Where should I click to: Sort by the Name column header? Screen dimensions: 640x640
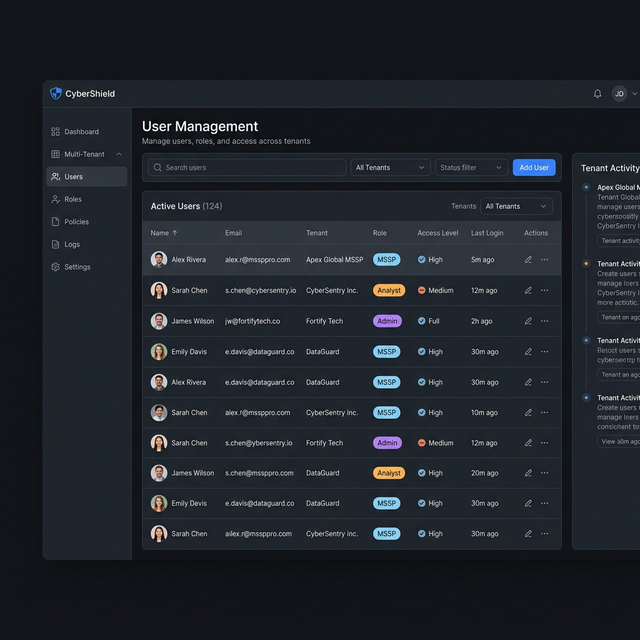click(164, 233)
